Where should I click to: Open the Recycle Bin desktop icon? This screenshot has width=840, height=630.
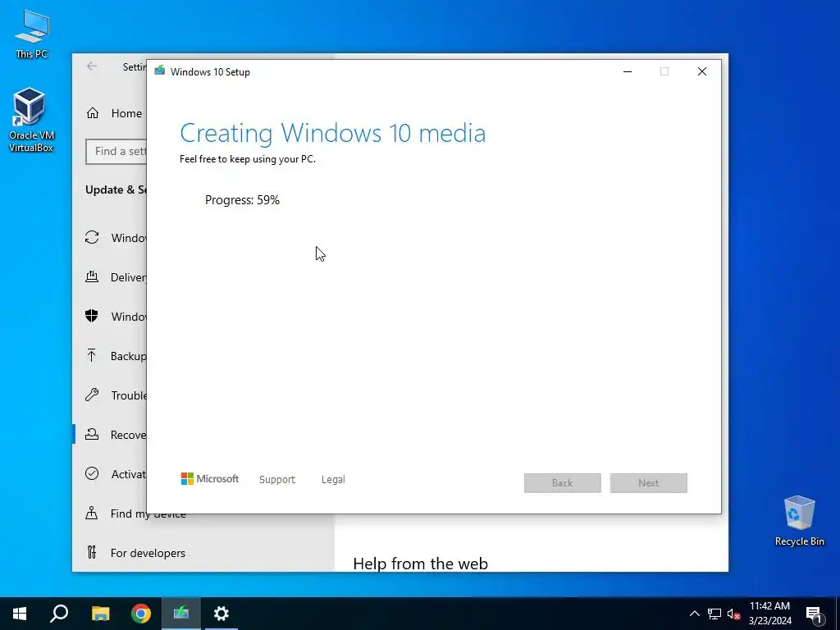point(799,520)
